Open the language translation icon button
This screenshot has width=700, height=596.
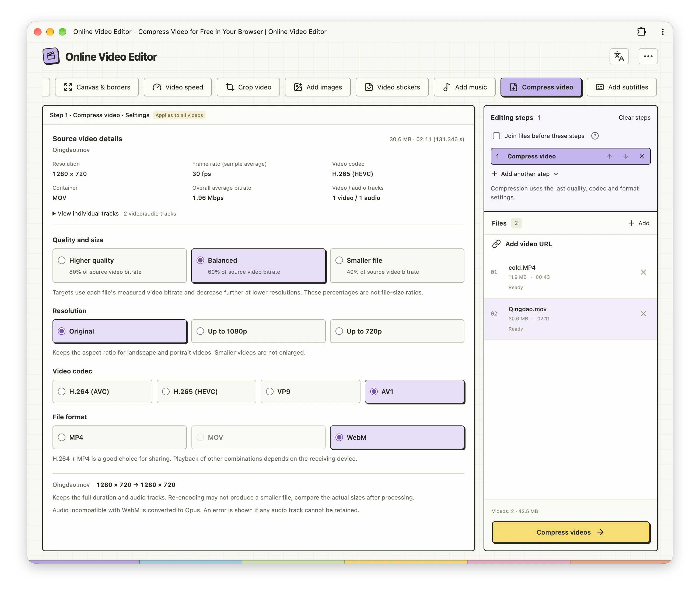(619, 56)
